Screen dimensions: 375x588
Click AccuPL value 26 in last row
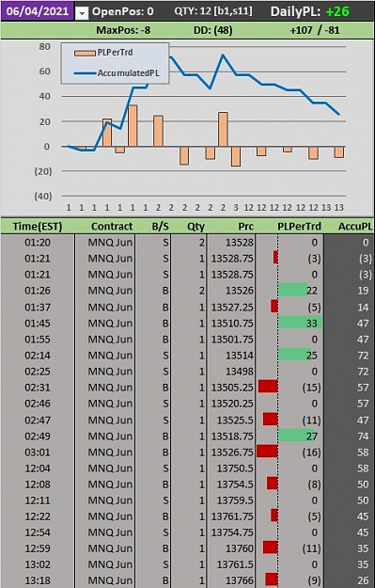(363, 580)
